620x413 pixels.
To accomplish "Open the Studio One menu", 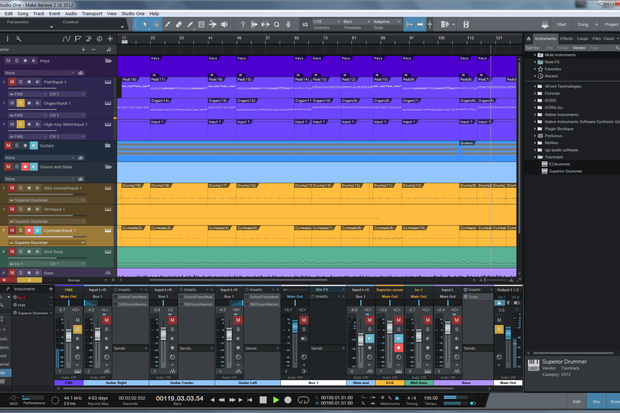I will click(x=133, y=13).
